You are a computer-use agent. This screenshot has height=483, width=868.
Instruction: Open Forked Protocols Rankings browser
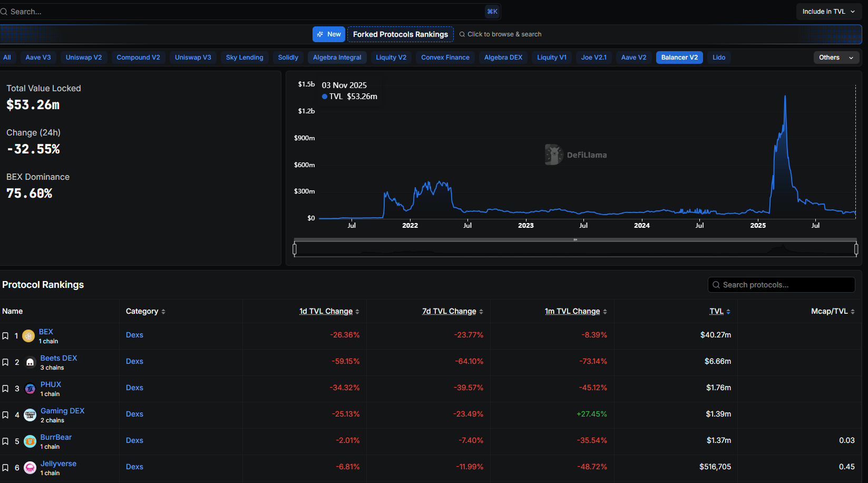(400, 34)
